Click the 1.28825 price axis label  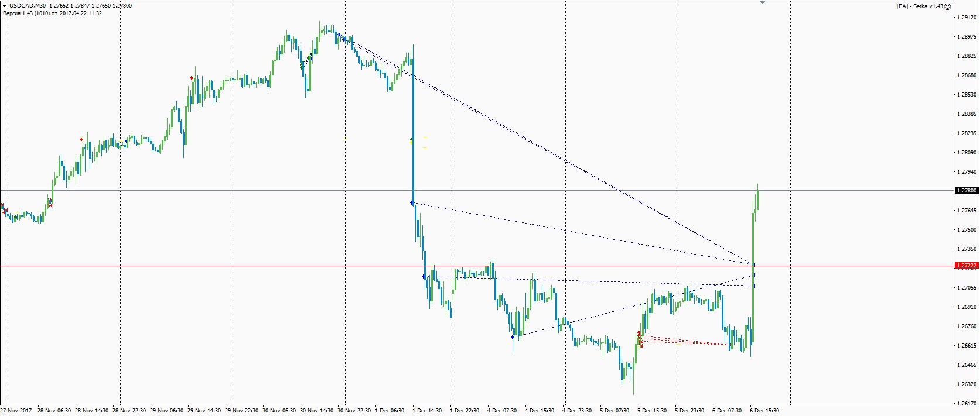pos(967,56)
